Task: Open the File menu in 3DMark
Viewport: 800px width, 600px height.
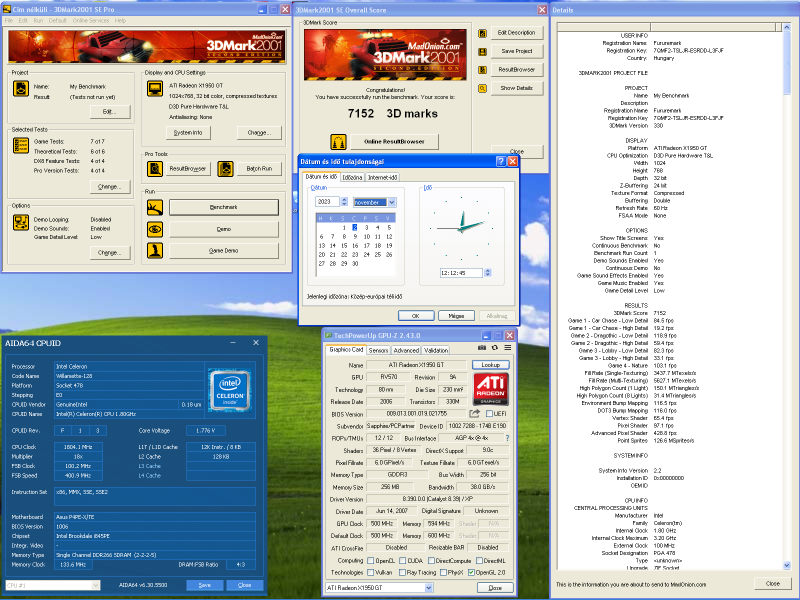Action: coord(9,21)
